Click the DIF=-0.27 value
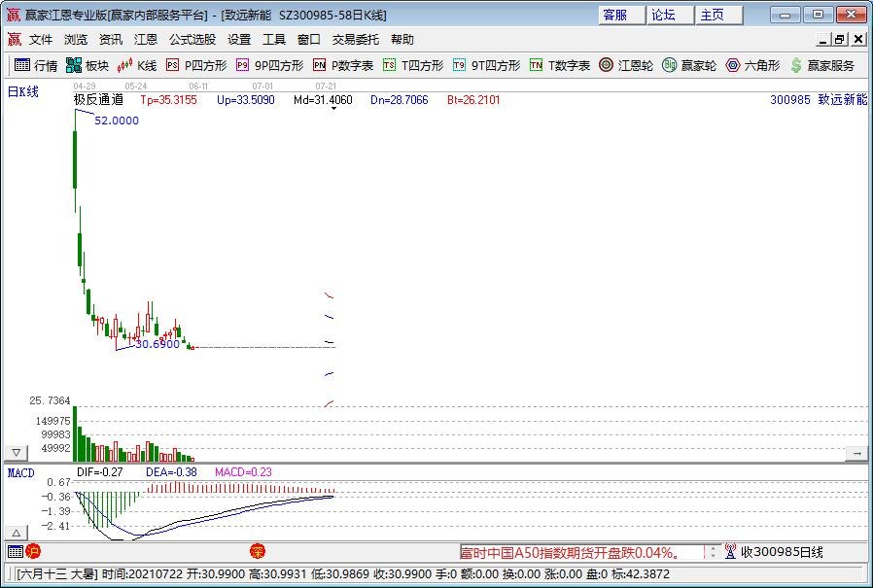Screen dimensions: 873x588 tap(100, 472)
